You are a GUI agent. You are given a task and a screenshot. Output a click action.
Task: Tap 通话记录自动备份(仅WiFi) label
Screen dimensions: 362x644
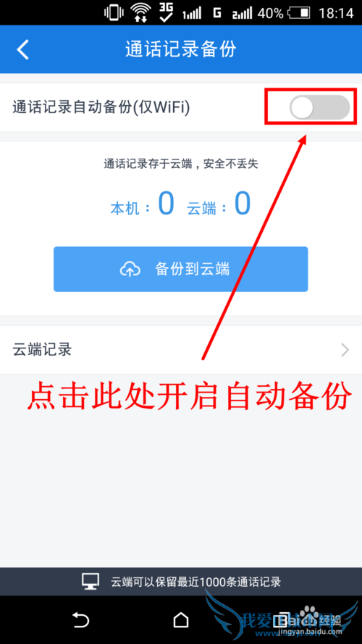[x=101, y=108]
